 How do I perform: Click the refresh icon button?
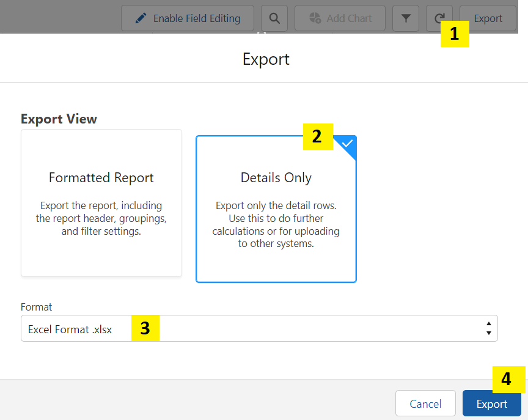(439, 18)
